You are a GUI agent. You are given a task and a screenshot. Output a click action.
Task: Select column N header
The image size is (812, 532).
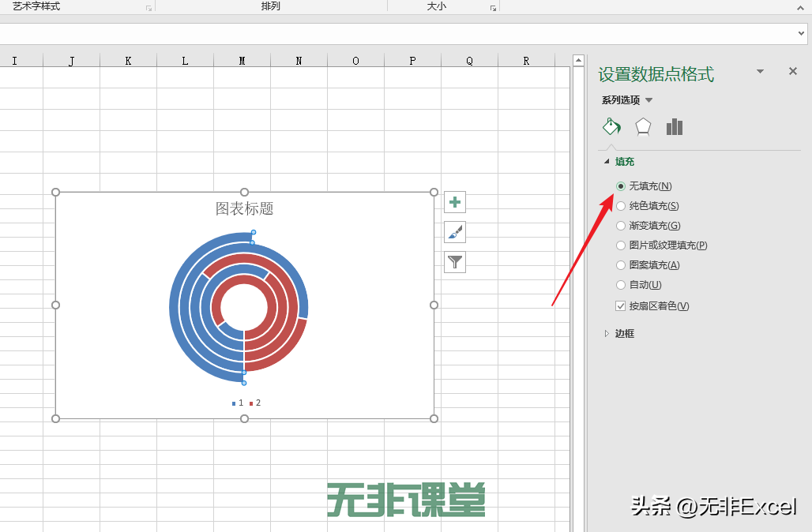[299, 61]
